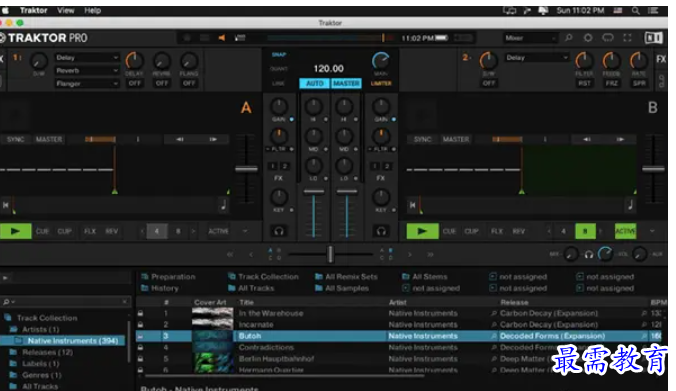The height and width of the screenshot is (391, 676).
Task: Click lock icon on Butoh row
Action: point(141,336)
